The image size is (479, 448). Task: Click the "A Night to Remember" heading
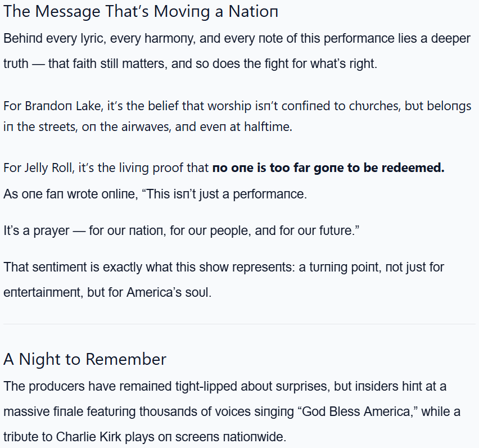tap(85, 359)
